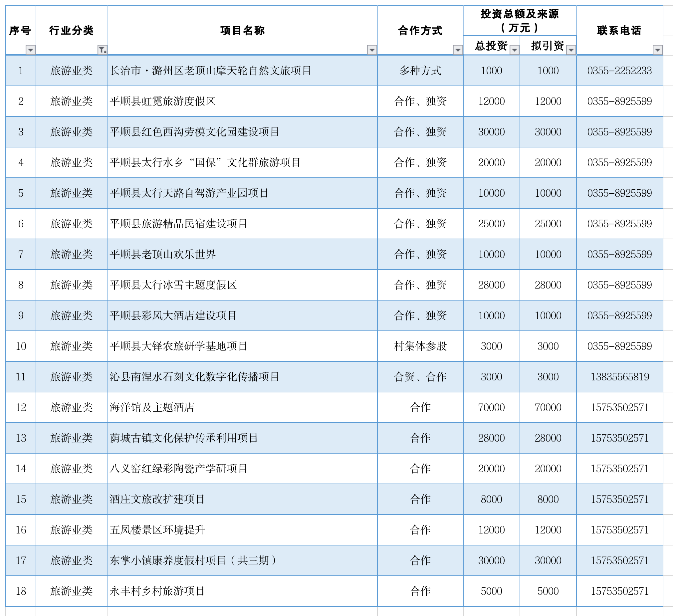This screenshot has height=616, width=673.
Task: Click the 合资、合作 cell in row 11
Action: coord(420,377)
